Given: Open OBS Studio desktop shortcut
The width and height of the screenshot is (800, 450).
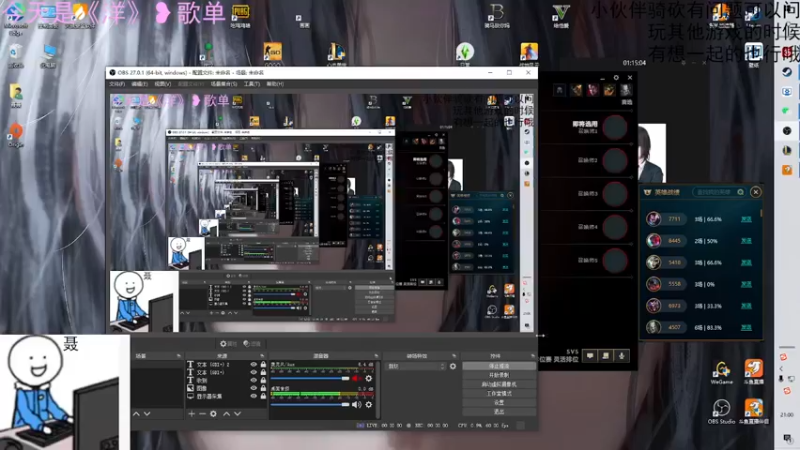Looking at the screenshot, I should click(x=721, y=412).
